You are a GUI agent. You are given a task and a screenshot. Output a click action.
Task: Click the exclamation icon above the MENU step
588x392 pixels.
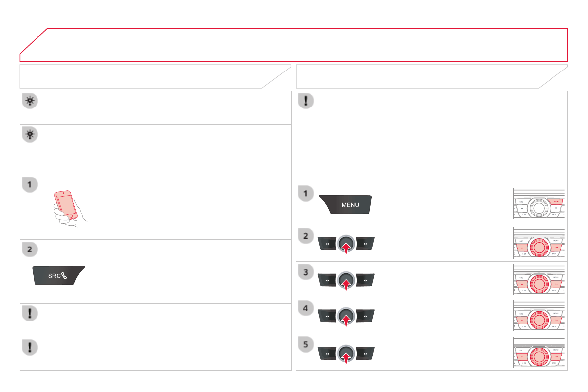[306, 101]
